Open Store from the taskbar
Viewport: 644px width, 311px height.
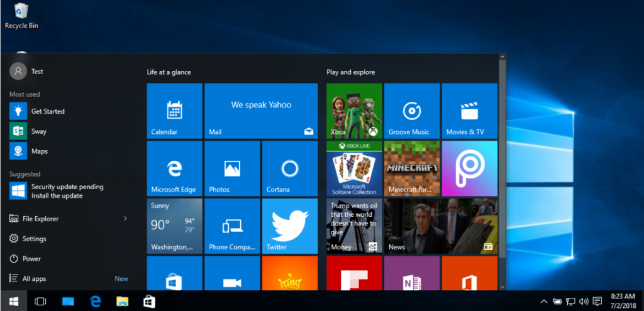pyautogui.click(x=149, y=302)
